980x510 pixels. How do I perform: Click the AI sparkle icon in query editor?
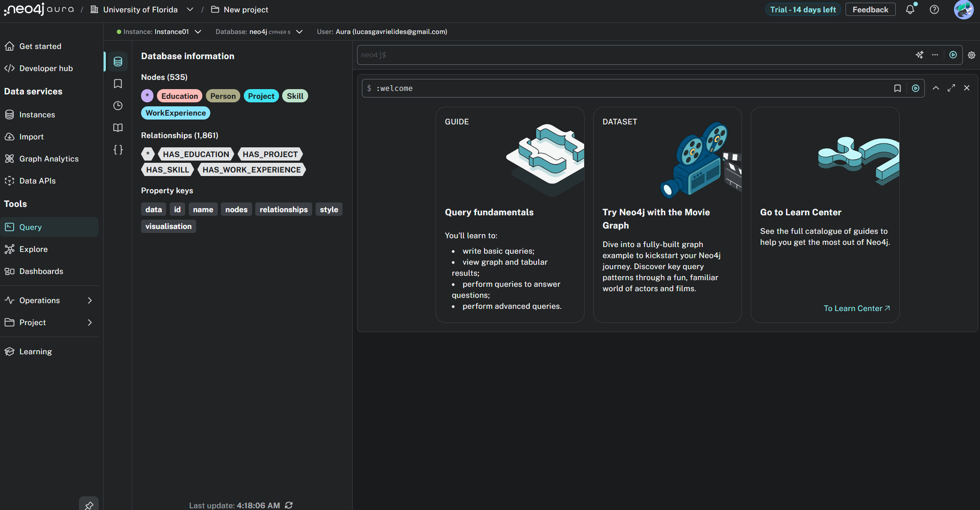[x=919, y=55]
